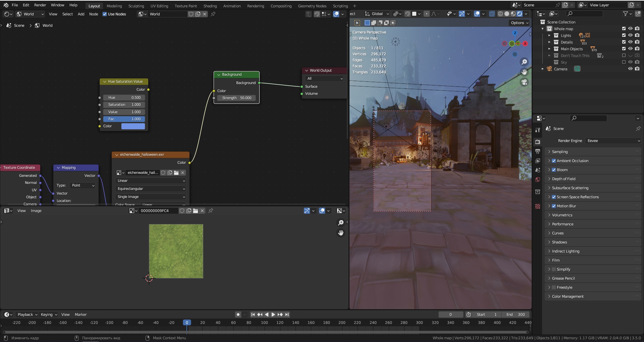Click the camera view icon in viewport
Viewport: 644px width, 342px height.
pyautogui.click(x=524, y=82)
